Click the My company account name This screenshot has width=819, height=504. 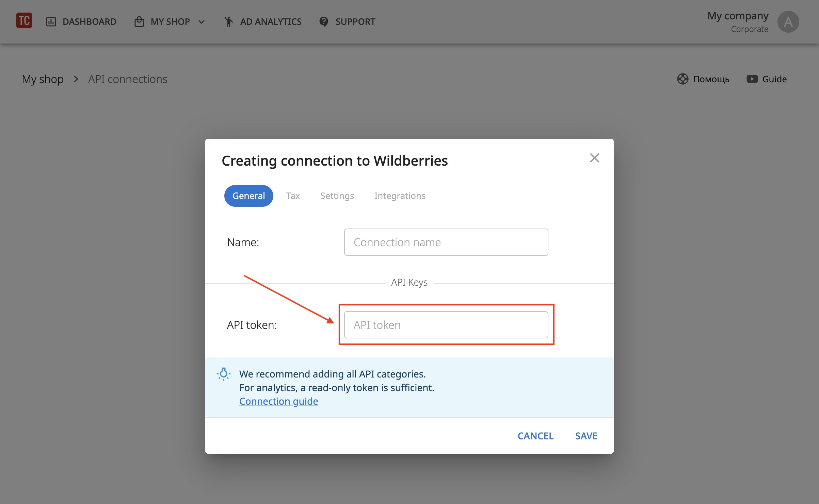[738, 16]
